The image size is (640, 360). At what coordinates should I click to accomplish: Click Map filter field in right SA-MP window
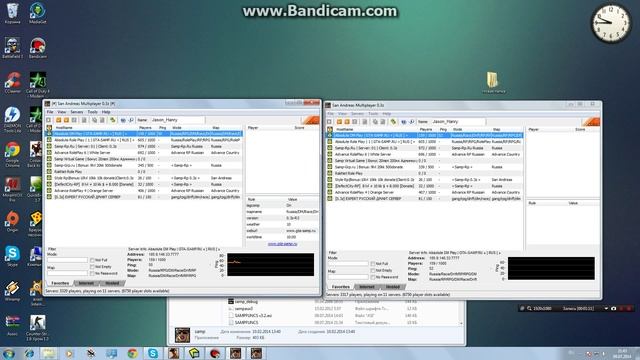pyautogui.click(x=348, y=277)
